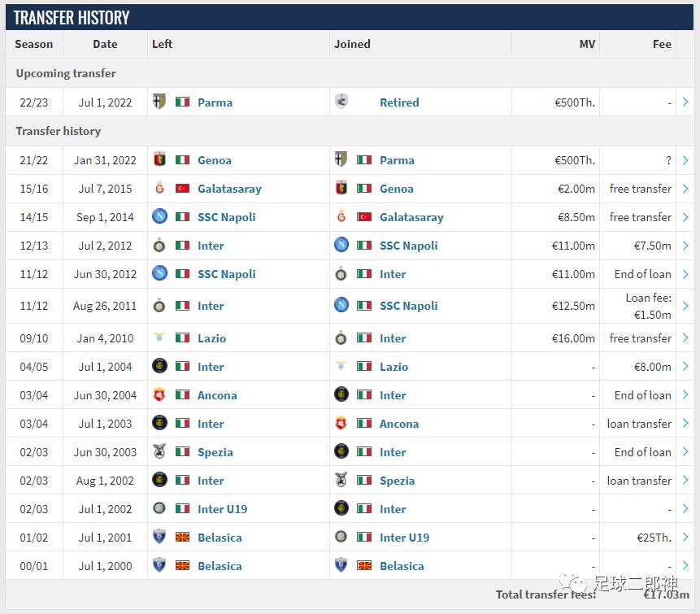
Task: Click the Genoa crest in 21/22 row
Action: pyautogui.click(x=159, y=160)
